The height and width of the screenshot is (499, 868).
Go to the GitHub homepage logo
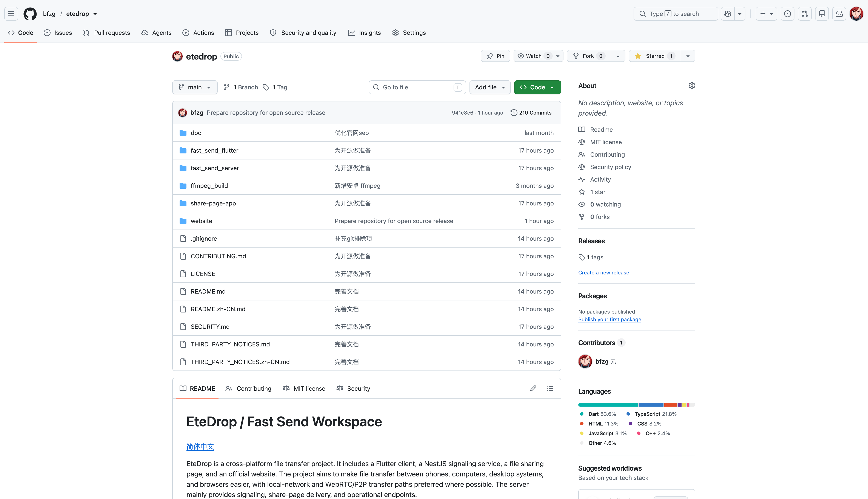(30, 14)
